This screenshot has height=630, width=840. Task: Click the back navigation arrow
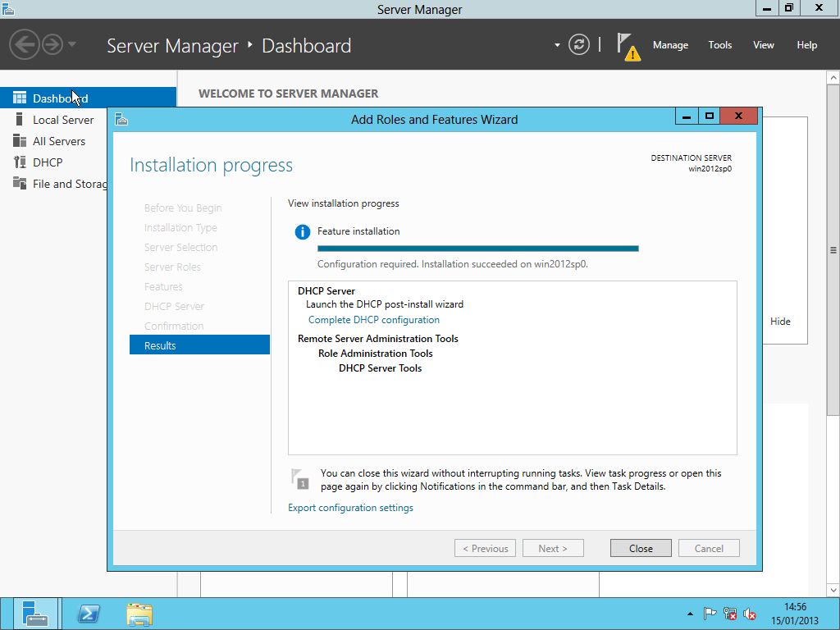click(25, 44)
